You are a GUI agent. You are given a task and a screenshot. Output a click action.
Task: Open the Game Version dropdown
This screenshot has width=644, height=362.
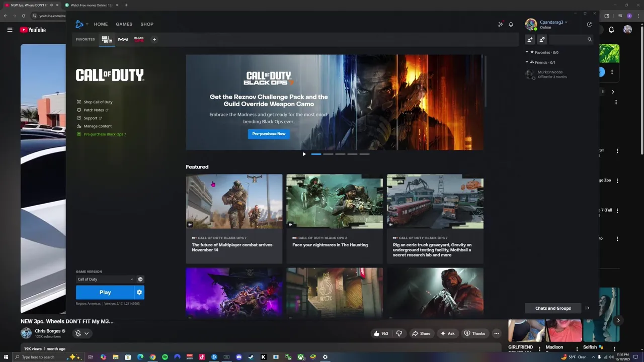pos(106,279)
